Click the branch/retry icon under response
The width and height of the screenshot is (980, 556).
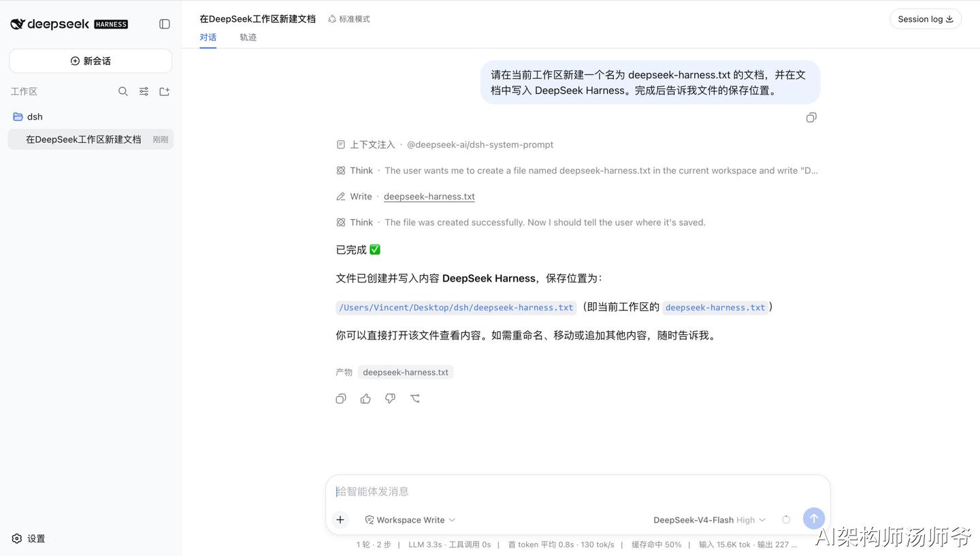(x=415, y=399)
